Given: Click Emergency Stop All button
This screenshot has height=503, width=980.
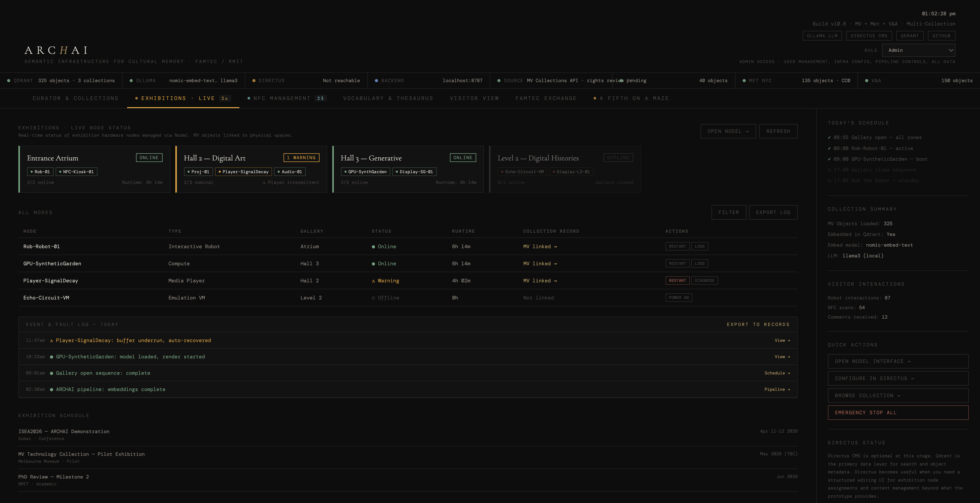Looking at the screenshot, I should point(898,412).
